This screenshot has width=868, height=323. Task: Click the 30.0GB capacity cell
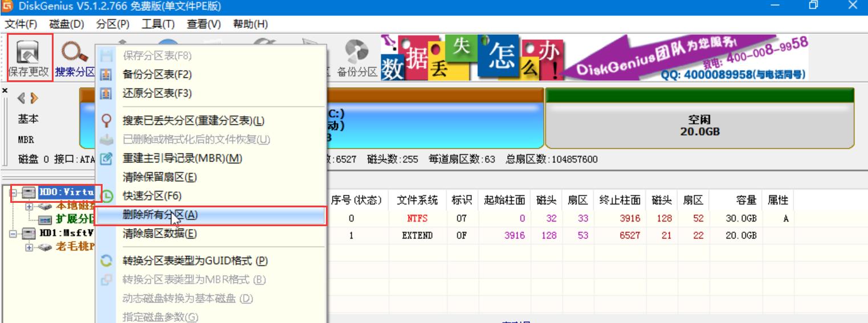(x=741, y=218)
